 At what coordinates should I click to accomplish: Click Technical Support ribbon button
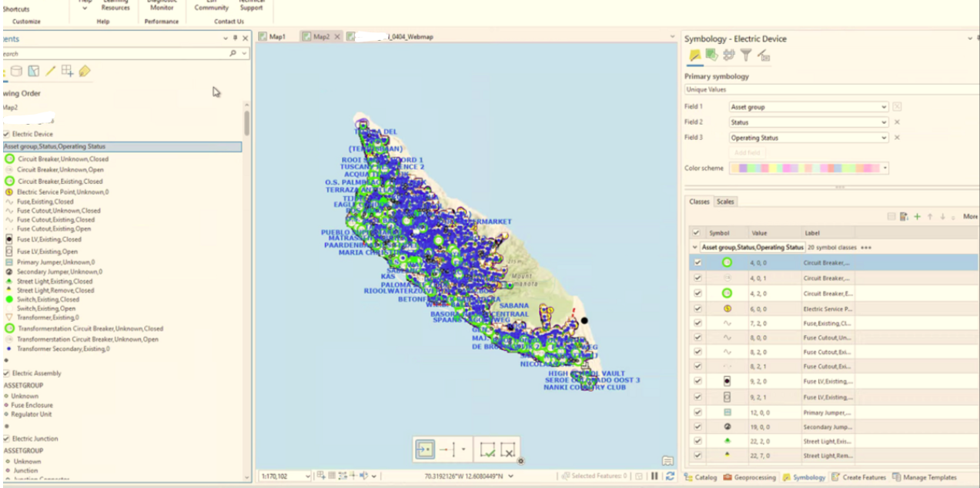[251, 6]
